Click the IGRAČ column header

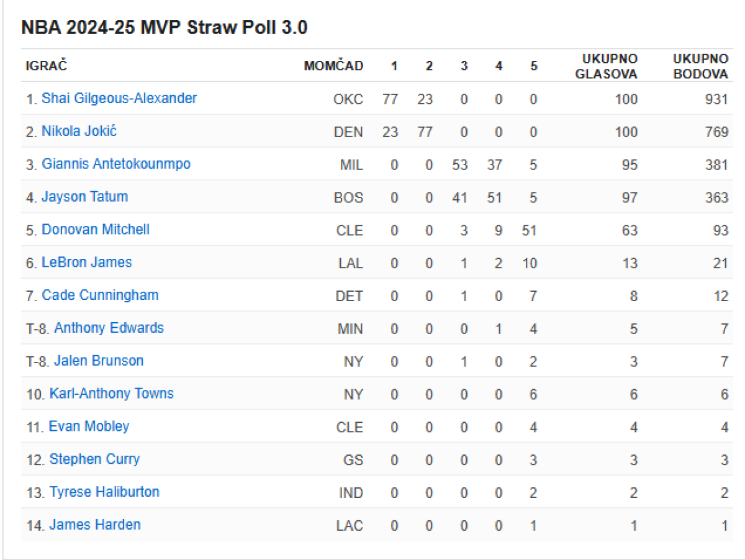point(46,66)
